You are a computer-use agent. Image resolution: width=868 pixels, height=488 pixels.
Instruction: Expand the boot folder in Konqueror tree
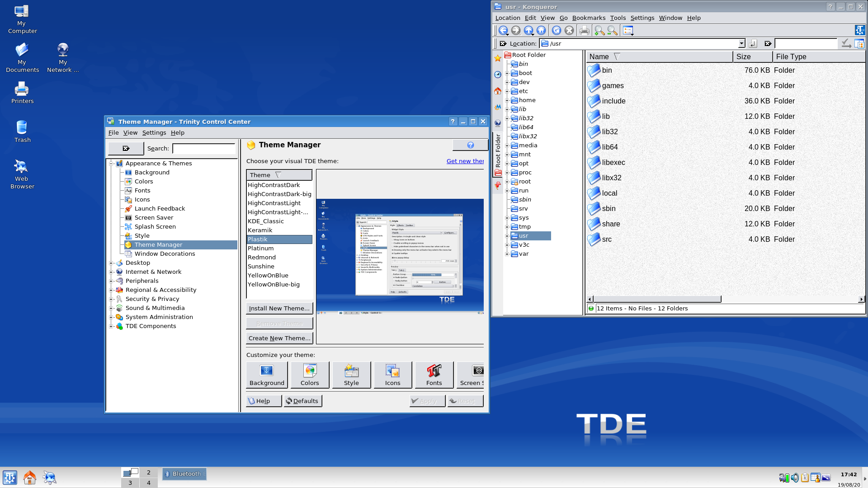click(x=507, y=73)
